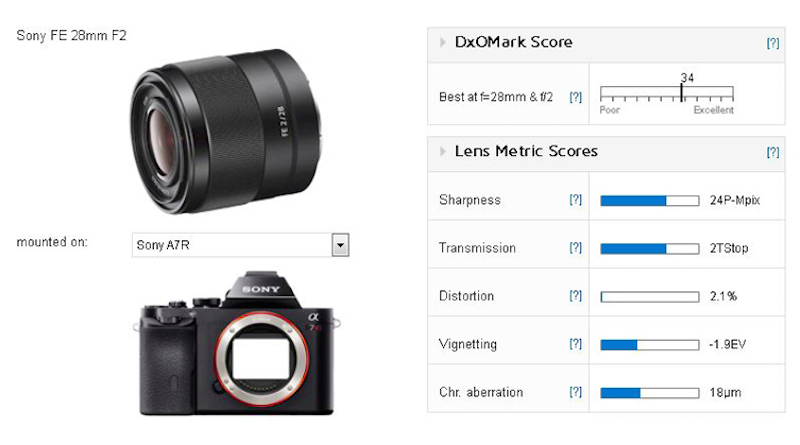Screen dimensions: 800x445
Task: Click the Sony FE 28mm lens image
Action: pyautogui.click(x=226, y=131)
